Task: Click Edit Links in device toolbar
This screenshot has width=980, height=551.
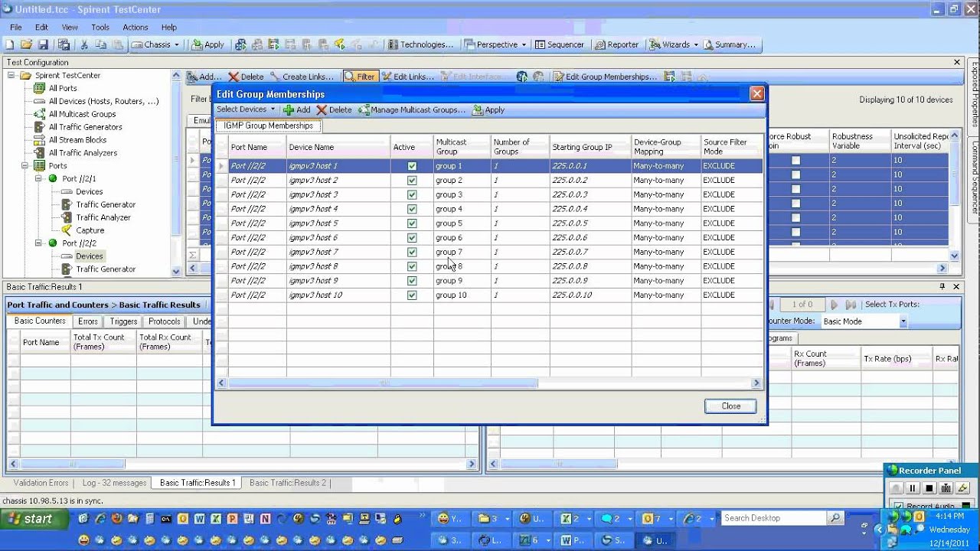Action: click(x=408, y=77)
